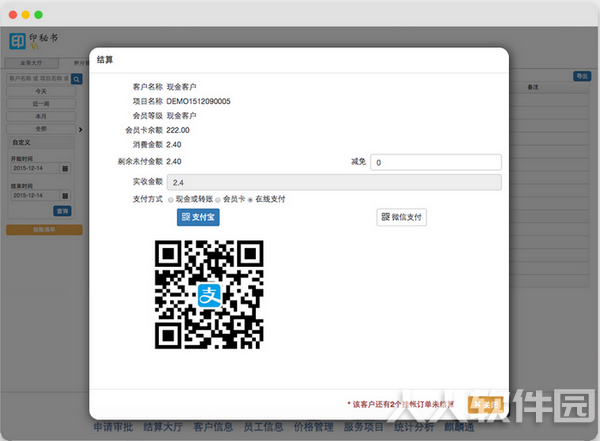Click the 导出 export button

582,76
